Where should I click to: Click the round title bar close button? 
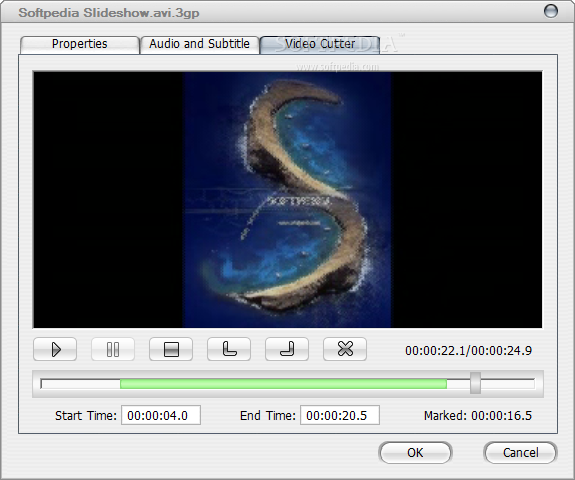click(550, 11)
